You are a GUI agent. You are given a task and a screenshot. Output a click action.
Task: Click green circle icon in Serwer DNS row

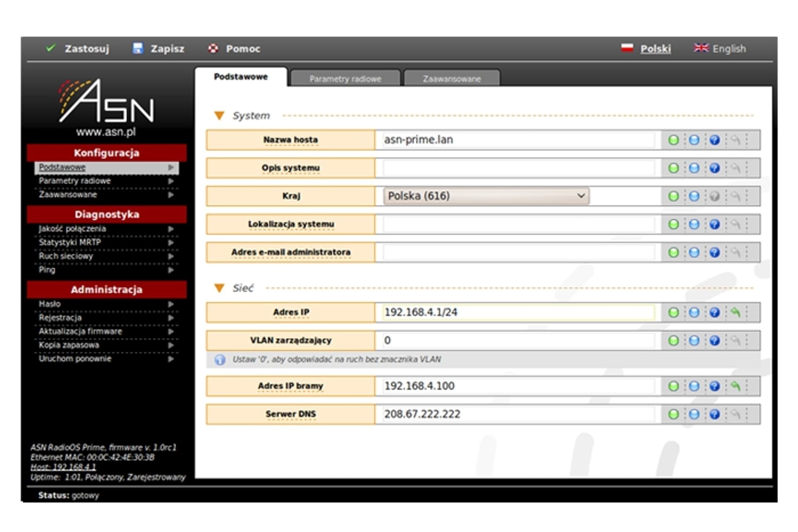point(673,414)
